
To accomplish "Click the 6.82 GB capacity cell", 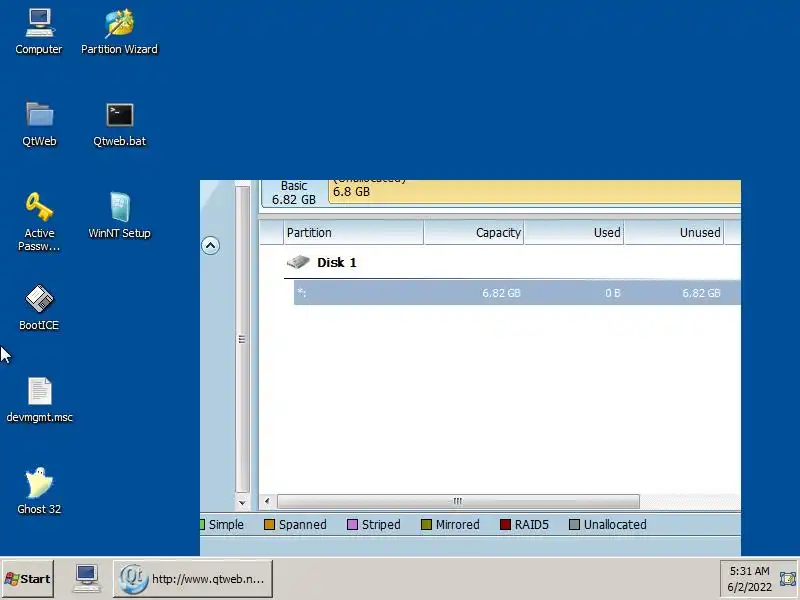I will coord(501,293).
